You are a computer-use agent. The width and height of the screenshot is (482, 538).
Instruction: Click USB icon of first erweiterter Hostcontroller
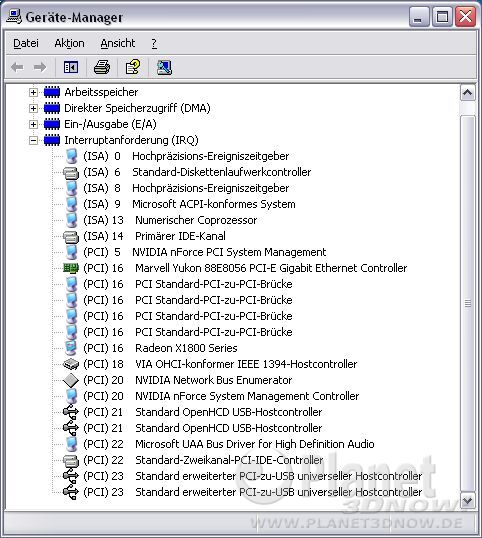click(x=71, y=476)
